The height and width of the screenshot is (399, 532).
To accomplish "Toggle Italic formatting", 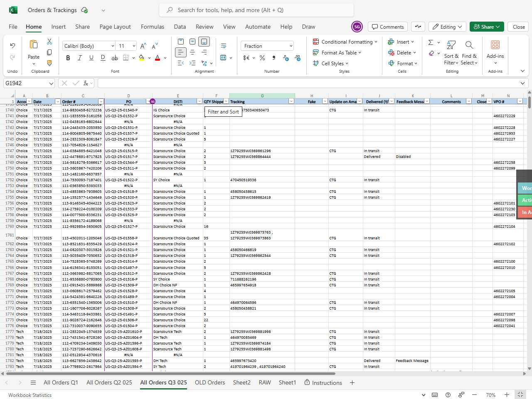I will coord(80,58).
